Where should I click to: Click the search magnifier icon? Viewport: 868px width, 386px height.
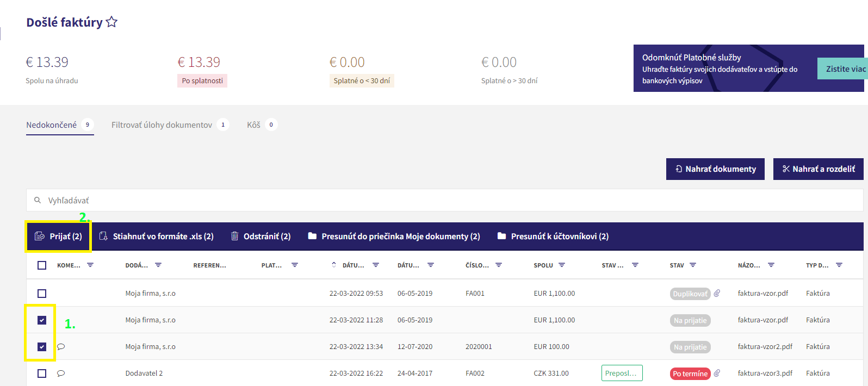(x=38, y=200)
